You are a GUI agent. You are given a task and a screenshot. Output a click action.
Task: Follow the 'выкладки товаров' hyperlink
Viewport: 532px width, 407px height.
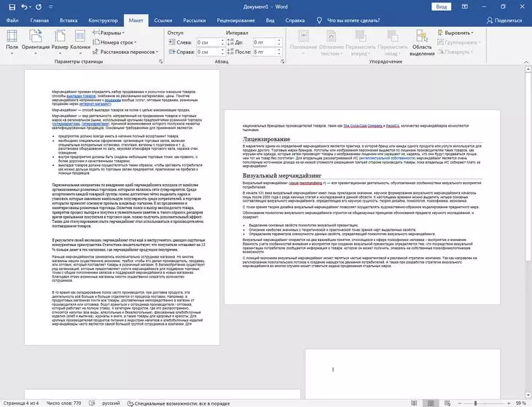point(81,96)
